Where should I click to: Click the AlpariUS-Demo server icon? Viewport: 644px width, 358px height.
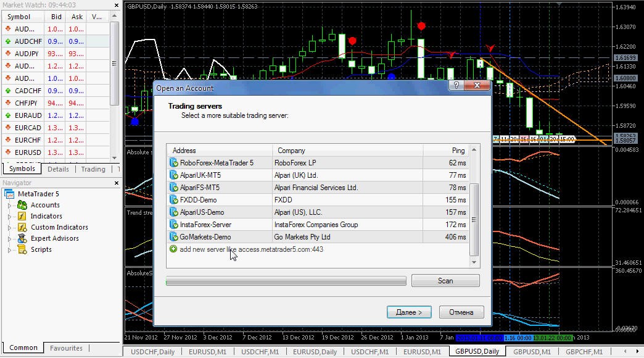pos(173,212)
